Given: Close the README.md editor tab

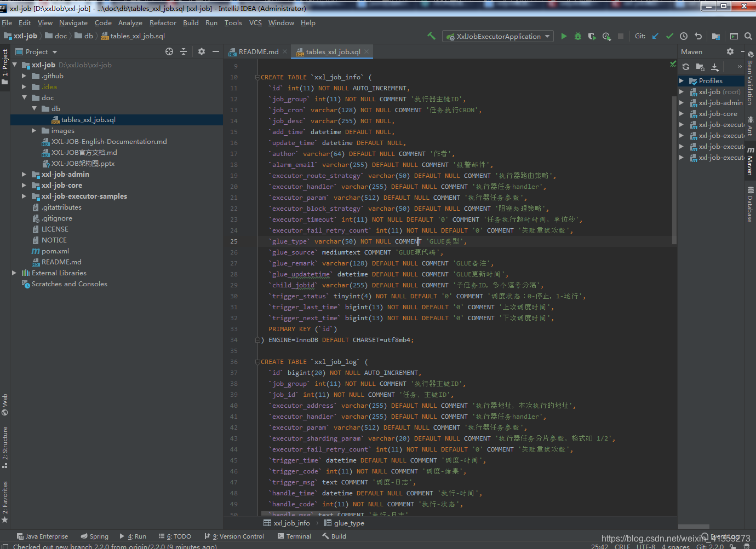Looking at the screenshot, I should click(x=285, y=51).
